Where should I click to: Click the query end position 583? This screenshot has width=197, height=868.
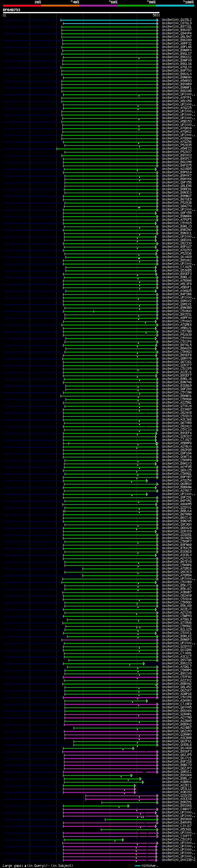point(155,15)
